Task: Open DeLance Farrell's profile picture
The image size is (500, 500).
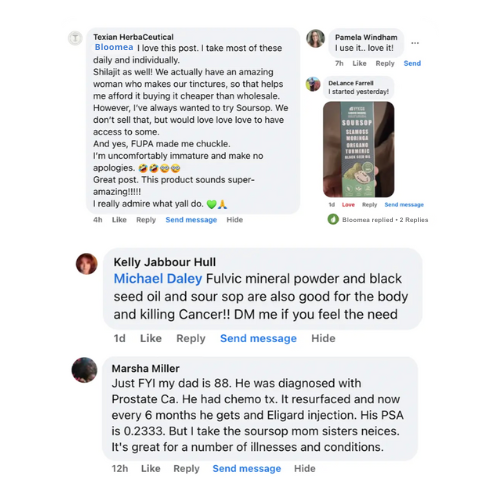Action: pyautogui.click(x=313, y=84)
